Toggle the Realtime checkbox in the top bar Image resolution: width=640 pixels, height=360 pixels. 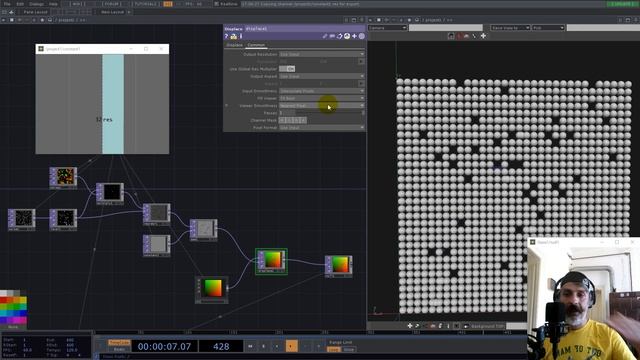point(216,4)
